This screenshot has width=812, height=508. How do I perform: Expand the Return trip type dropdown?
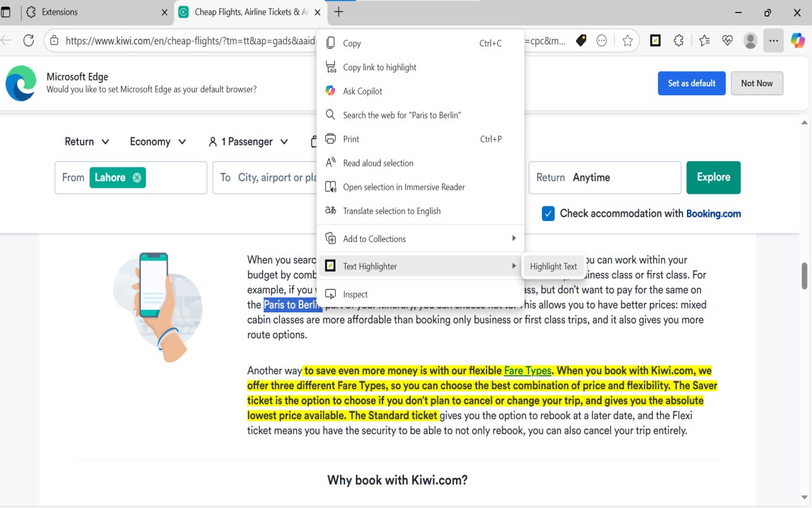87,142
